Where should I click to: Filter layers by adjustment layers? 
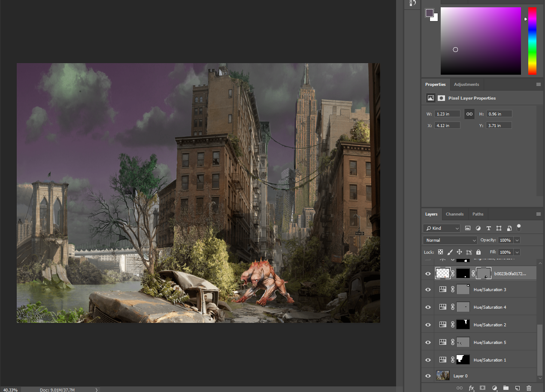(478, 228)
